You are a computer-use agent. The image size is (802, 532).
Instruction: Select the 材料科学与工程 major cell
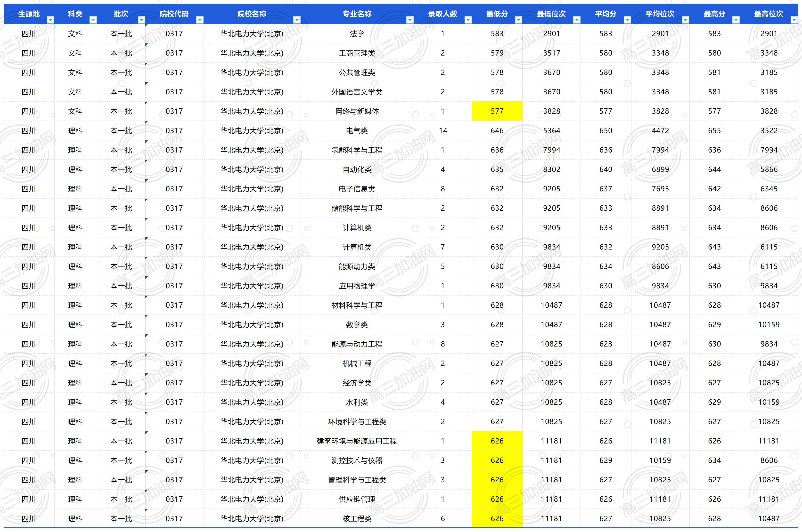357,305
